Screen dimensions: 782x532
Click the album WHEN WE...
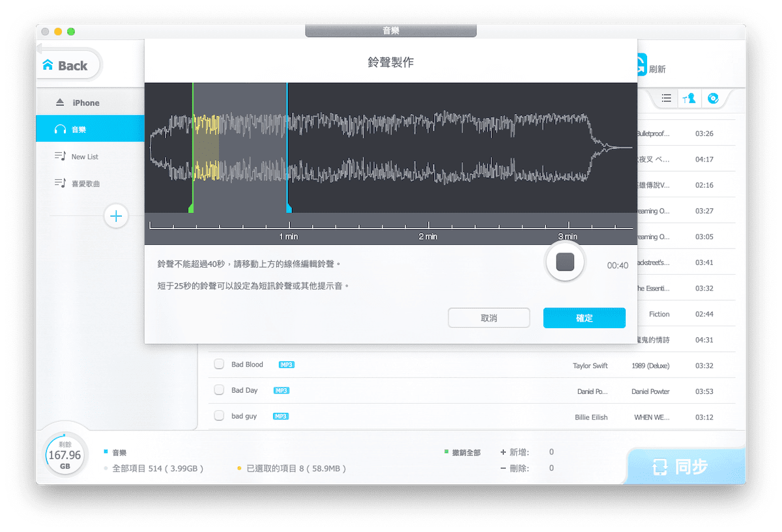tap(652, 417)
